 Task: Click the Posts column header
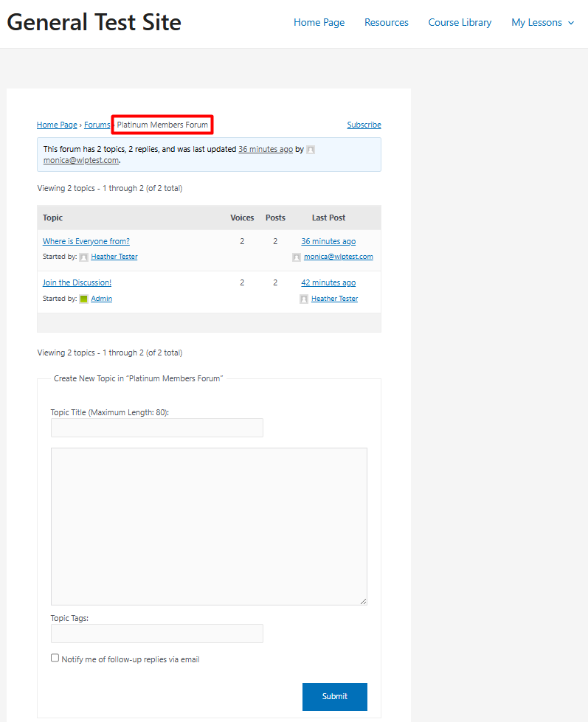point(275,218)
